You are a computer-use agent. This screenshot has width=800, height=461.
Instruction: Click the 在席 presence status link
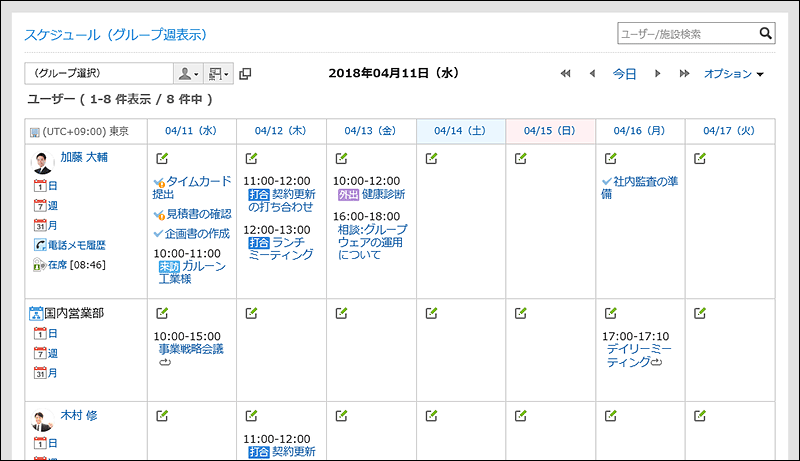(x=57, y=265)
